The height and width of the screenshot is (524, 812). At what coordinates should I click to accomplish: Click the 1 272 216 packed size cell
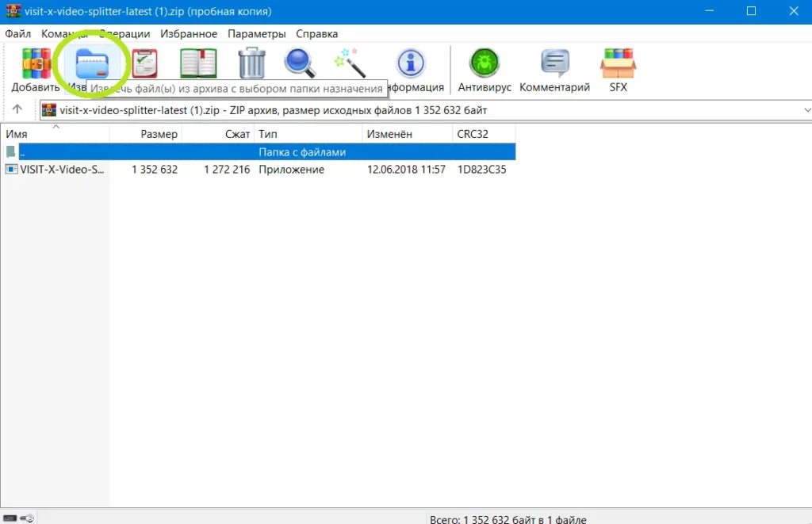227,170
